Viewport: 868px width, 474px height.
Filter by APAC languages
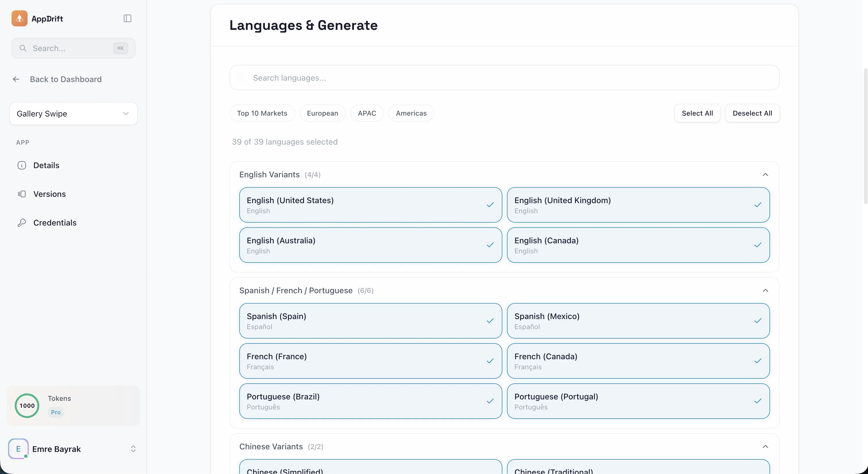click(367, 113)
